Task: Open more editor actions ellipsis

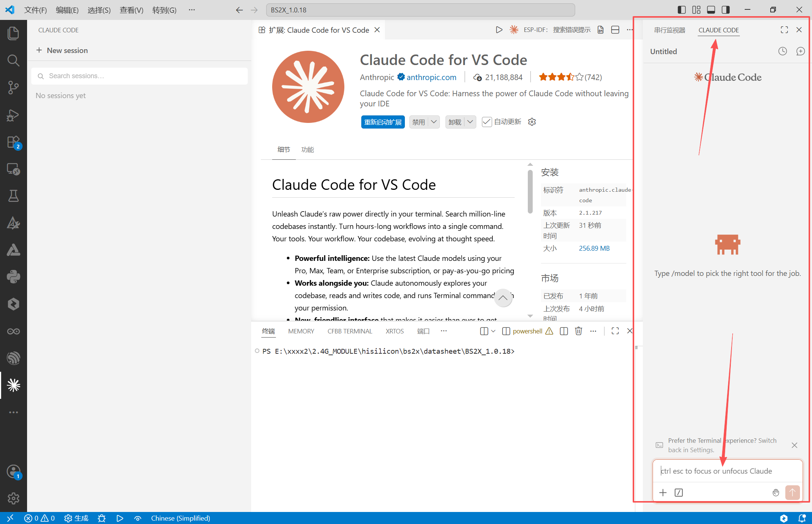Action: (x=630, y=30)
